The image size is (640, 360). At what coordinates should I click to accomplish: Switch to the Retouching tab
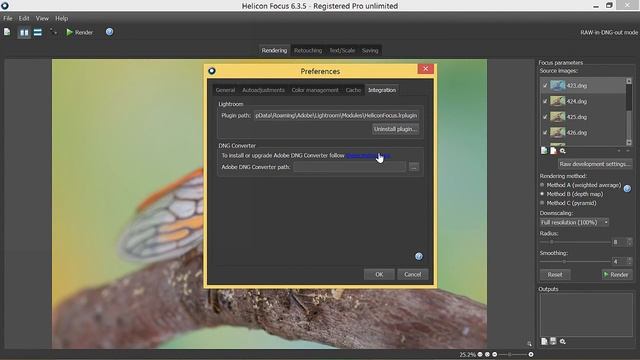coord(308,51)
